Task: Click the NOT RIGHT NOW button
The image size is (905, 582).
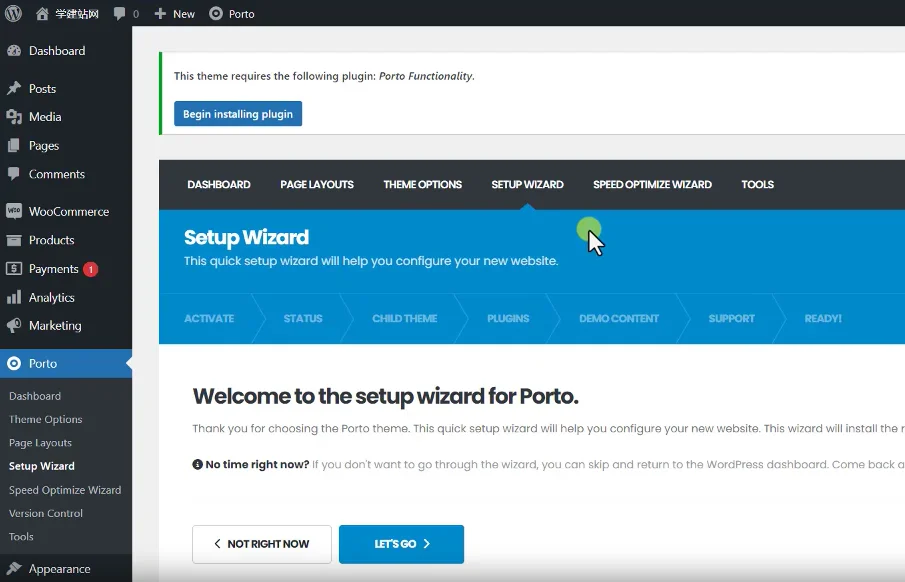Action: tap(262, 544)
